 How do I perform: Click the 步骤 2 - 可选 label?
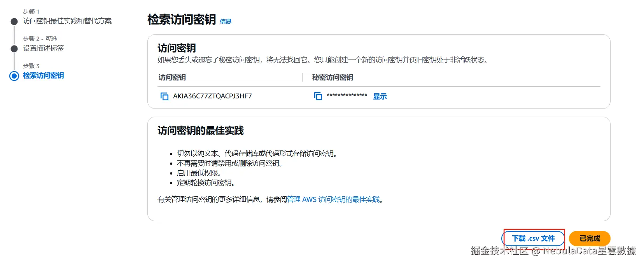coord(40,39)
